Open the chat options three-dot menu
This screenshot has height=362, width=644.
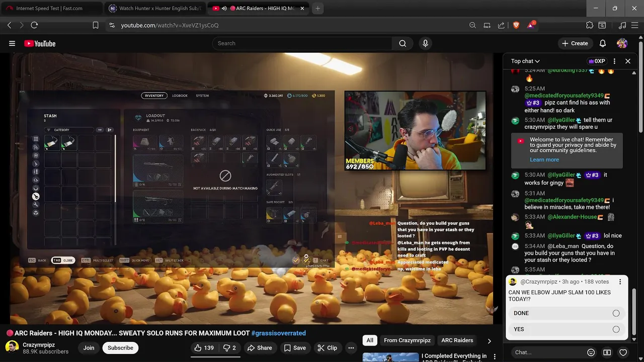point(614,61)
